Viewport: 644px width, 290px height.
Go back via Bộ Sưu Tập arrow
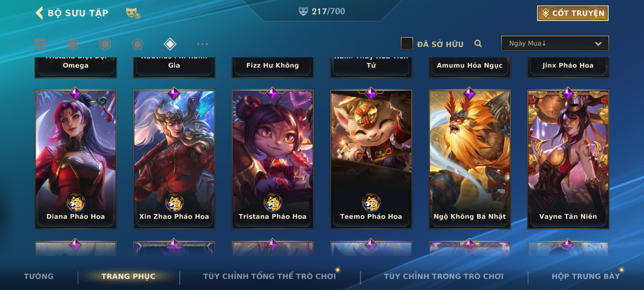(39, 13)
